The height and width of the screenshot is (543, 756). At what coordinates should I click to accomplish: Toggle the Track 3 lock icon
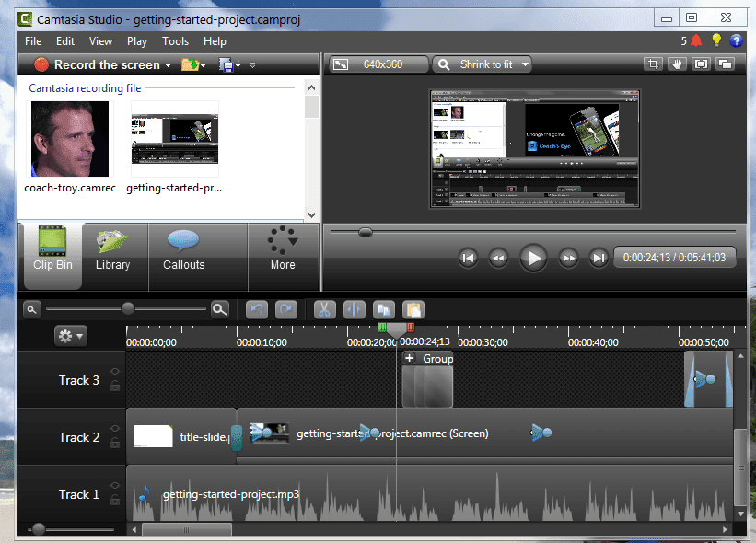click(x=115, y=386)
